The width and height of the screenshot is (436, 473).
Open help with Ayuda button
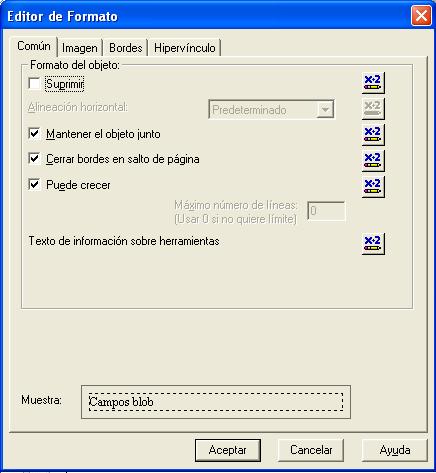395,450
